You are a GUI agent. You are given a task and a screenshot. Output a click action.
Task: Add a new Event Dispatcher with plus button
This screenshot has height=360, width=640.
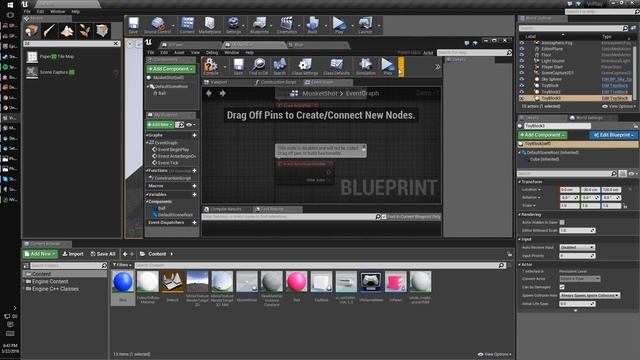click(194, 222)
